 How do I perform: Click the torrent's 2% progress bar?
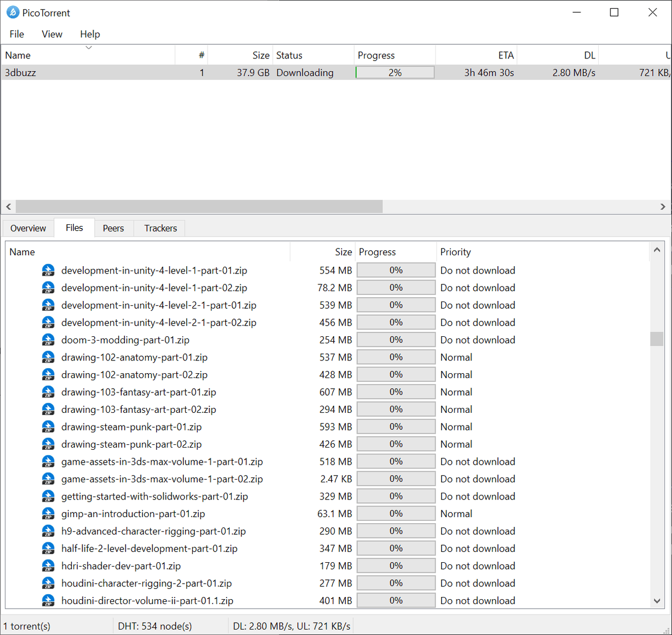click(395, 73)
